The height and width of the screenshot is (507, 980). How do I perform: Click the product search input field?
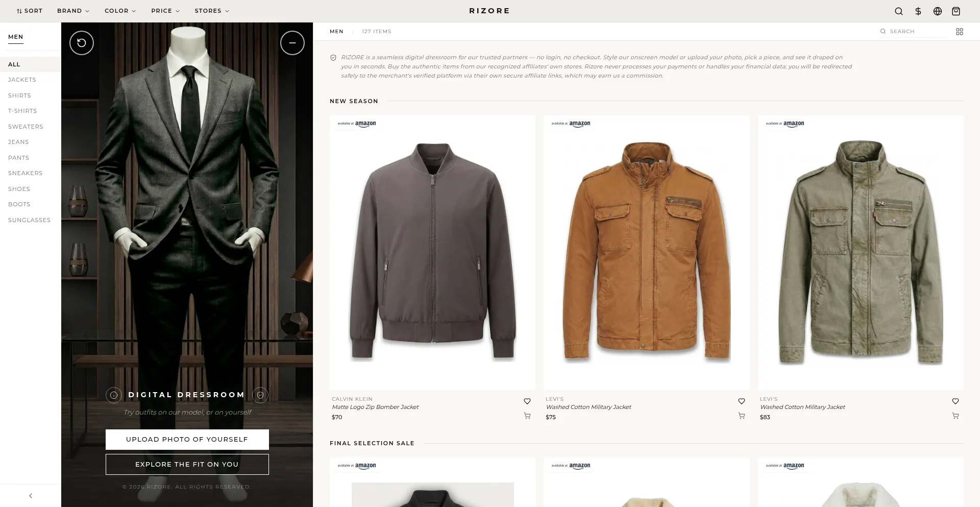[x=917, y=32]
